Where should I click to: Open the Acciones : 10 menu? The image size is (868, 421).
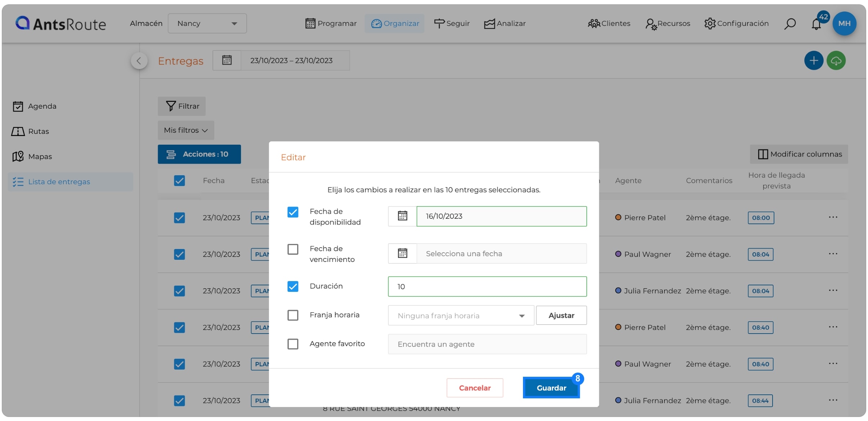pos(199,154)
